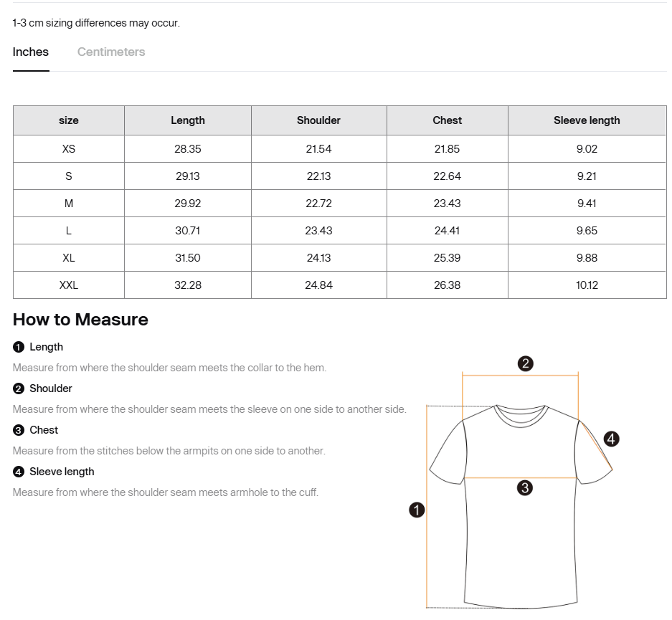Click the number 1 bullet next to Length heading
This screenshot has height=620, width=672.
point(19,347)
